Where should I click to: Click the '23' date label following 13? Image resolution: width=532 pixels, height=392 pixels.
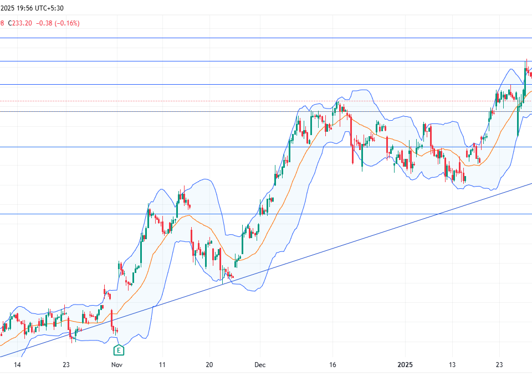(499, 365)
